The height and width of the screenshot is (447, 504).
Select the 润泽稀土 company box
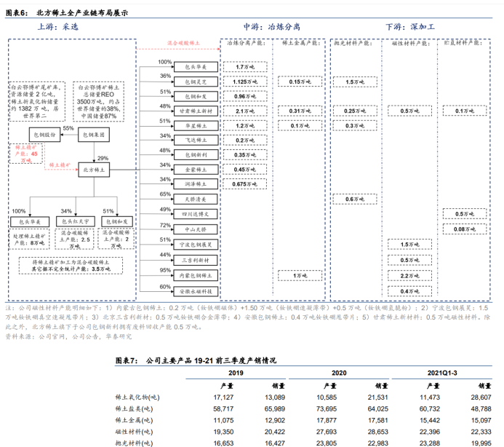click(x=196, y=184)
